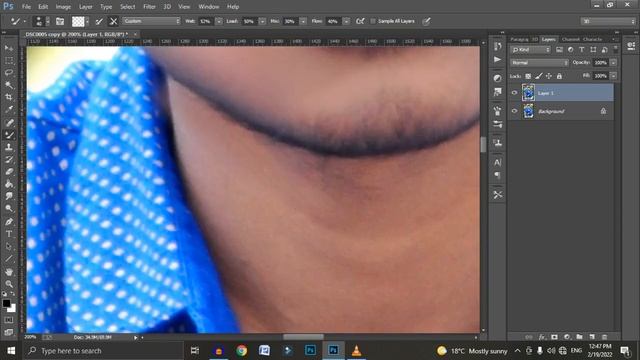Toggle lock all for layer
The image size is (640, 360).
click(x=559, y=76)
